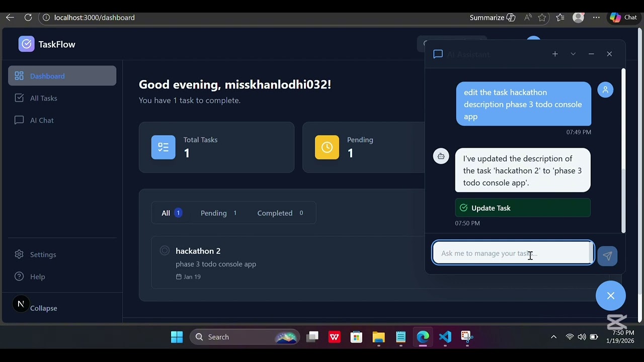644x362 pixels.
Task: Switch to Visual Studio Code on taskbar
Action: point(445,337)
